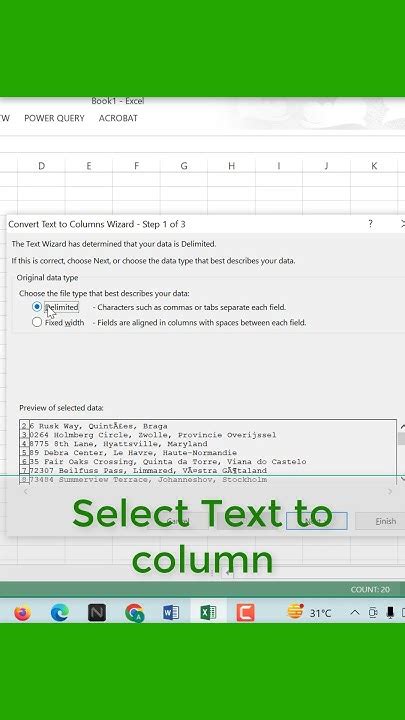Open Word from the taskbar
This screenshot has height=720, width=405.
click(171, 613)
